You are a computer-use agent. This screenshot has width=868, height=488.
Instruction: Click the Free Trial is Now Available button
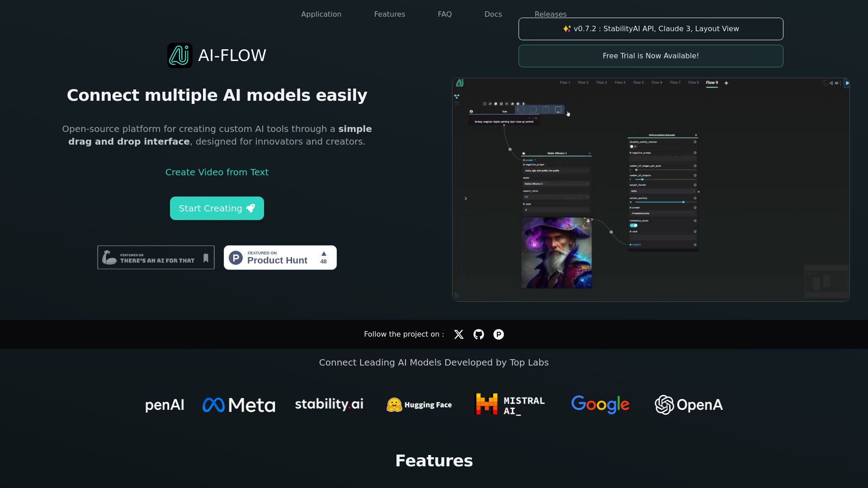click(x=651, y=56)
